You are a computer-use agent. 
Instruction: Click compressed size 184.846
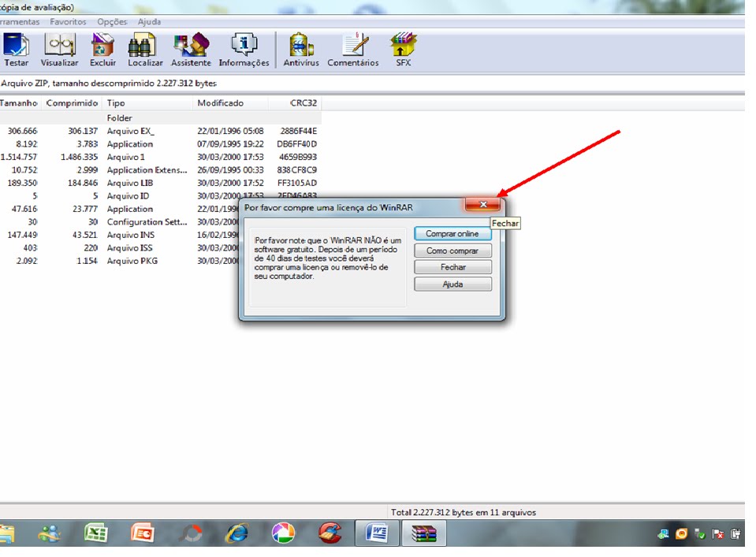click(x=83, y=183)
